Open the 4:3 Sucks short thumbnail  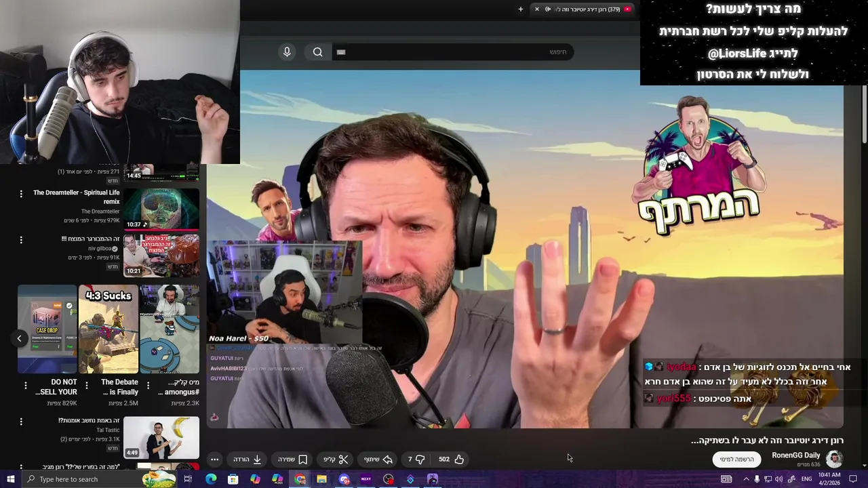(108, 329)
